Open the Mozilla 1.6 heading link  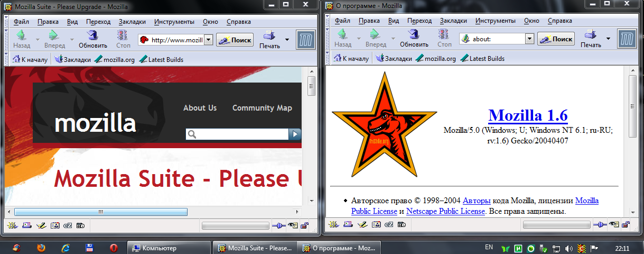click(528, 115)
